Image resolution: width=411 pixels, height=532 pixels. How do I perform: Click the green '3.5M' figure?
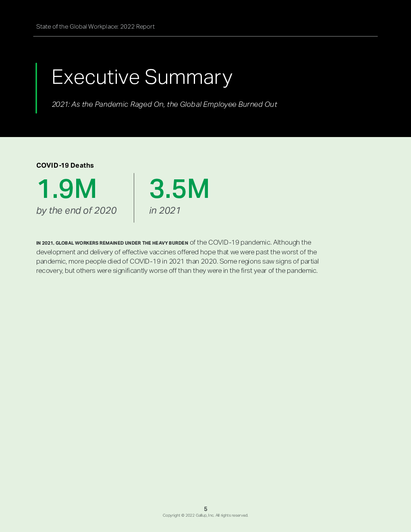(179, 189)
